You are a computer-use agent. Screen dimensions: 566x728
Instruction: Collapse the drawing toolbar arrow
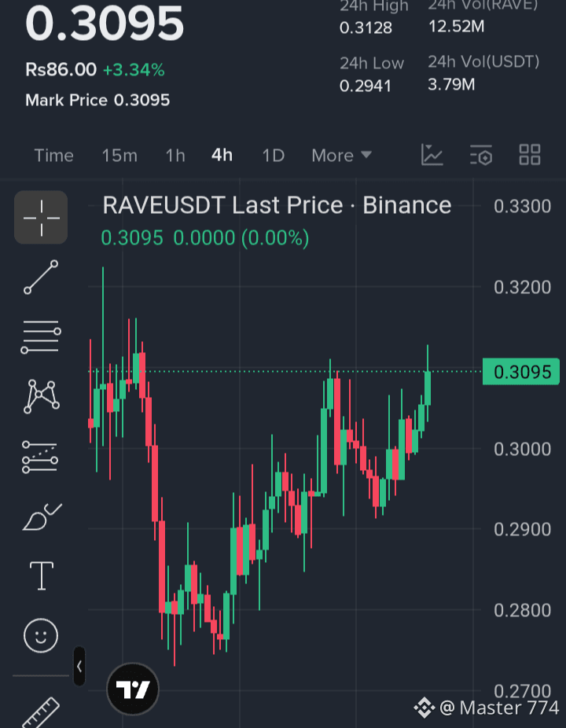pos(79,666)
